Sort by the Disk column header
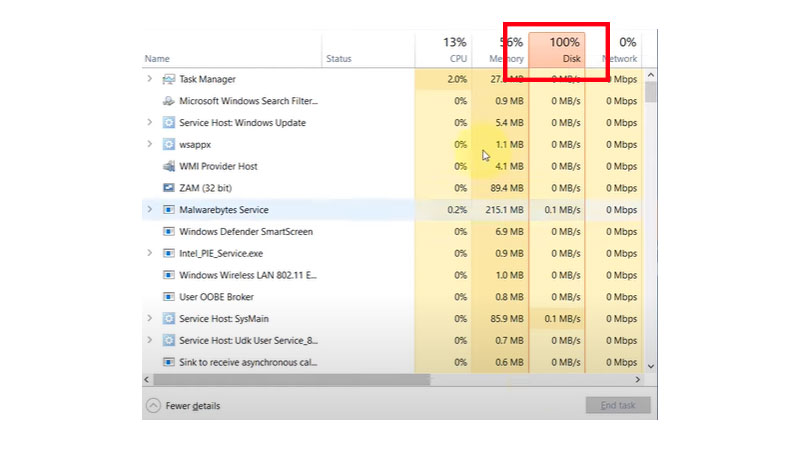Screen dimensions: 800x450 [x=557, y=49]
